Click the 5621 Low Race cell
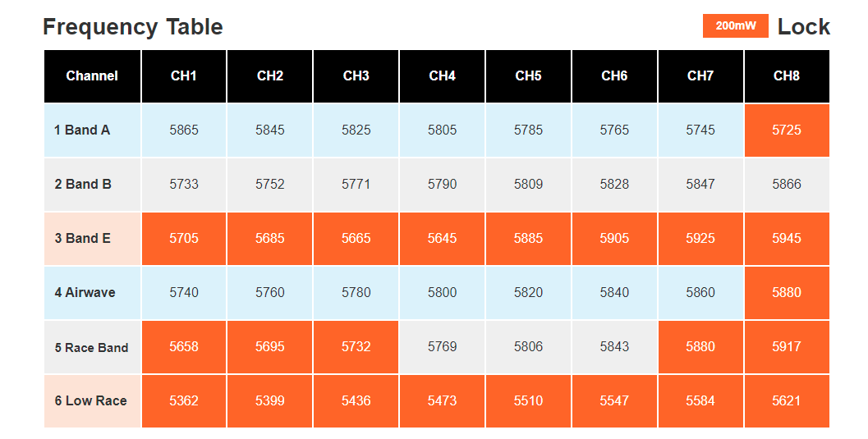This screenshot has width=868, height=439. point(787,401)
